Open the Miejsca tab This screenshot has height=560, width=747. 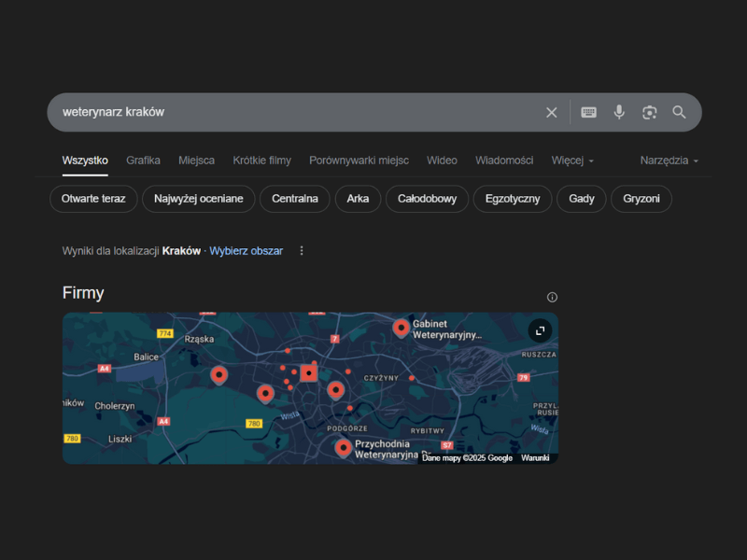pos(196,161)
